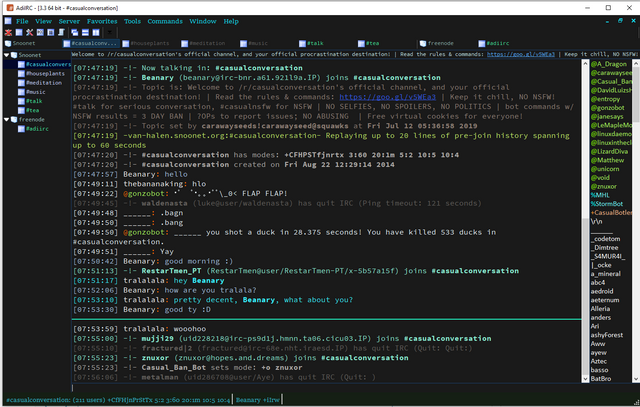640x407 pixels.
Task: Select %StormBot in the nick list
Action: [607, 204]
